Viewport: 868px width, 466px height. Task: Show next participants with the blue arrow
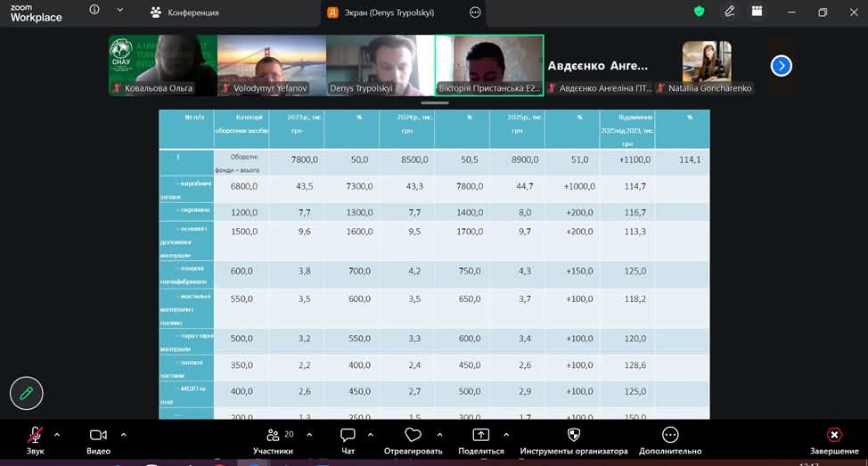point(781,65)
